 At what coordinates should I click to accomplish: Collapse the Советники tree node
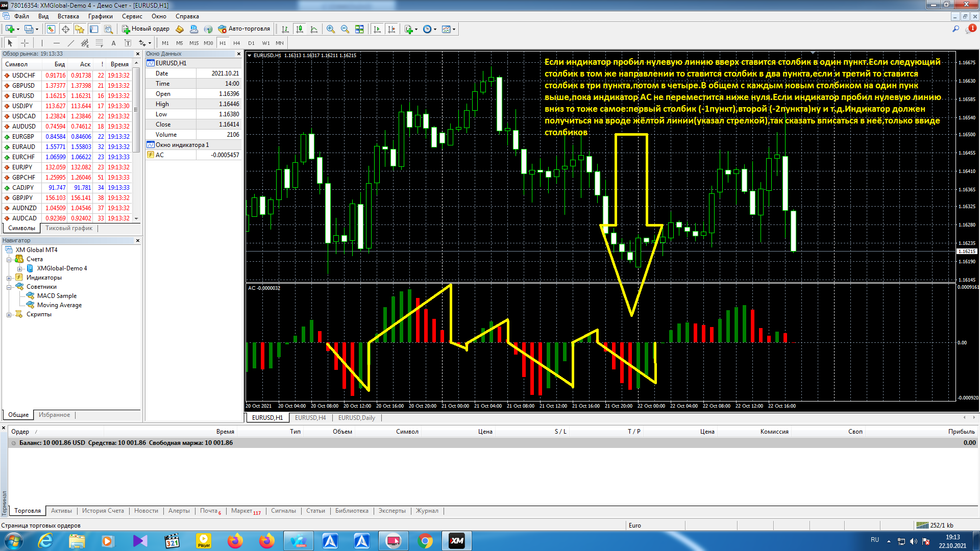[x=9, y=287]
